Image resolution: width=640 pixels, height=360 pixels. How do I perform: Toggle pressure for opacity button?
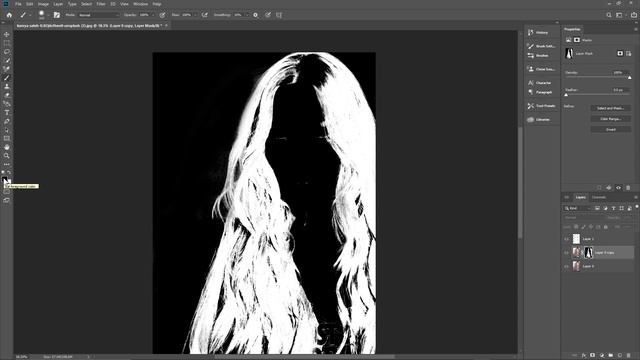162,15
